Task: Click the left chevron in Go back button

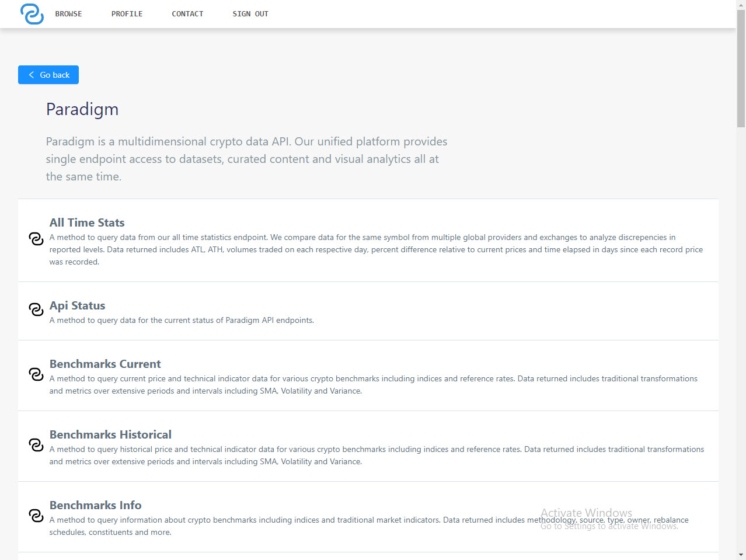Action: [32, 75]
